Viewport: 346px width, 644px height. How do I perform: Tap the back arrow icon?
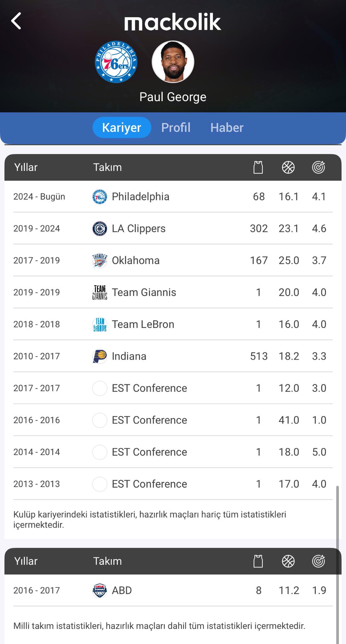[16, 21]
